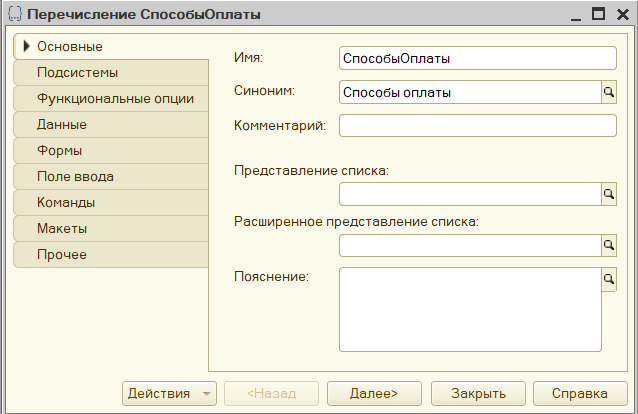Screen dimensions: 638x414
Task: Open the Функциональные опции tab
Action: pos(115,99)
